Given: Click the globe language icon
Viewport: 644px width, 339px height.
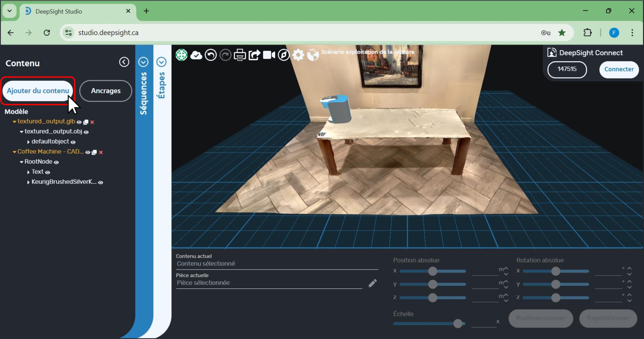Looking at the screenshot, I should tap(313, 55).
